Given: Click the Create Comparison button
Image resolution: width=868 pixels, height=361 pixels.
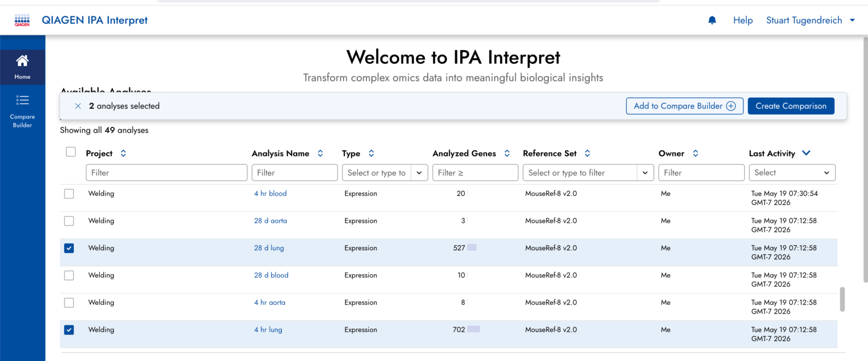Looking at the screenshot, I should [791, 106].
